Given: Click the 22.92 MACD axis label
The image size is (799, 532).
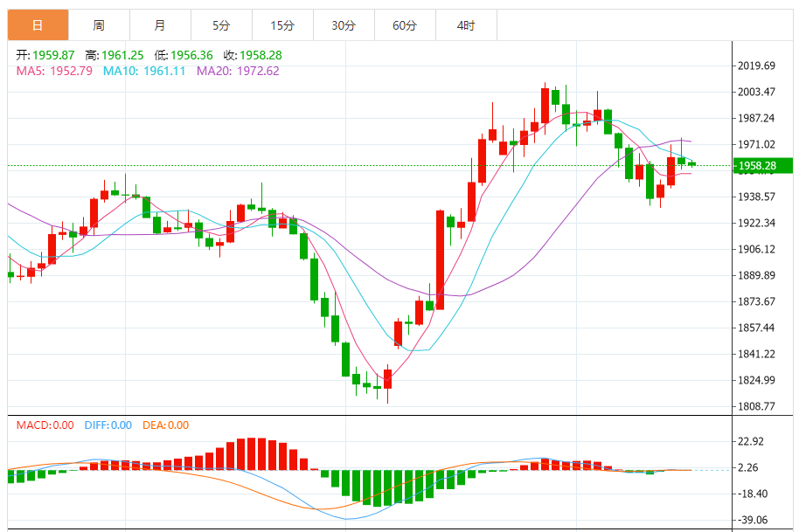Looking at the screenshot, I should 751,441.
